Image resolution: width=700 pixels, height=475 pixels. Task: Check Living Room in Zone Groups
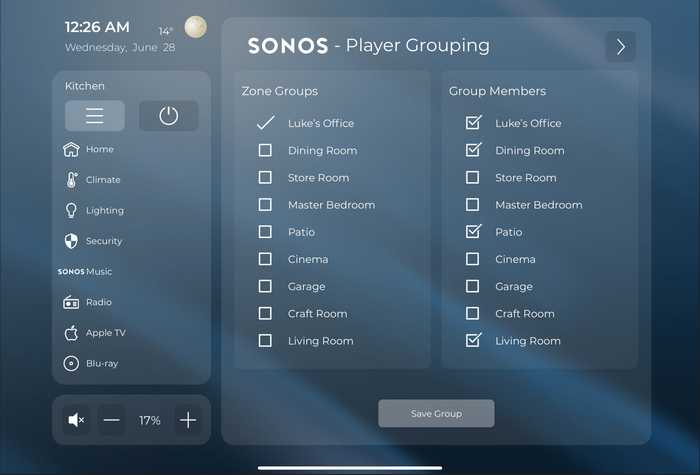265,341
